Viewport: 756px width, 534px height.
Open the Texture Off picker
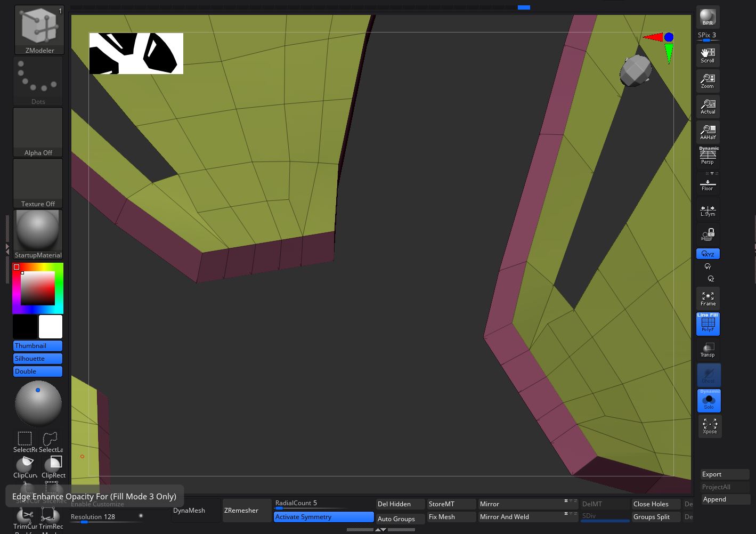pyautogui.click(x=38, y=183)
